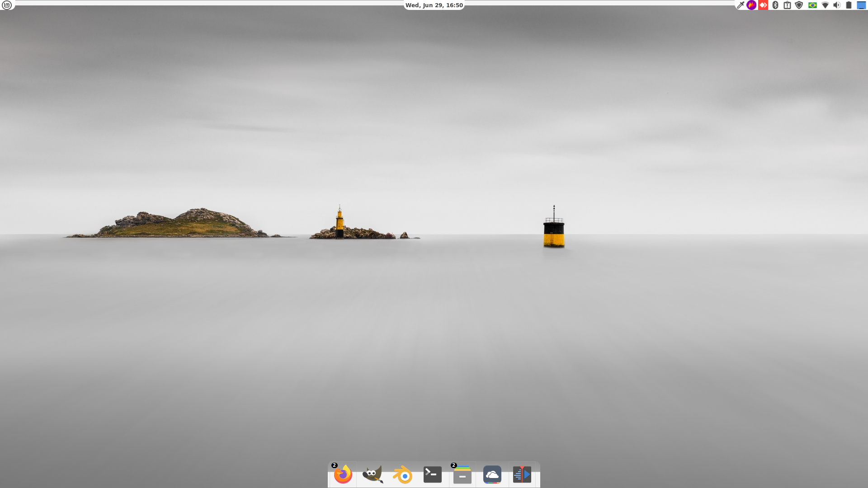Open the OneDrive cloud app in dock
868x488 pixels.
(x=492, y=474)
